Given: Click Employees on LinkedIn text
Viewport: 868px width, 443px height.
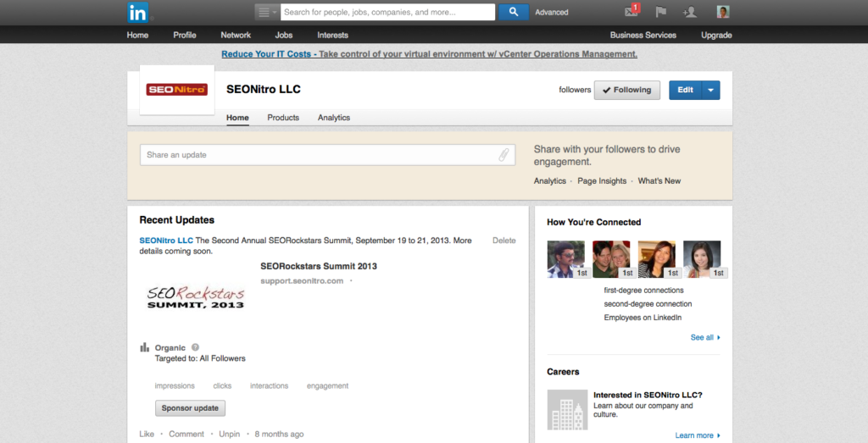Looking at the screenshot, I should [x=643, y=318].
